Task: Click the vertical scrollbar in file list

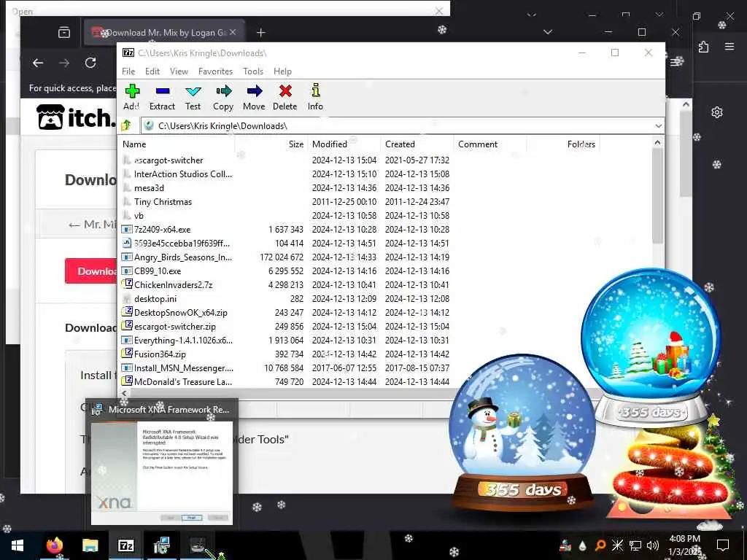Action: tap(657, 196)
